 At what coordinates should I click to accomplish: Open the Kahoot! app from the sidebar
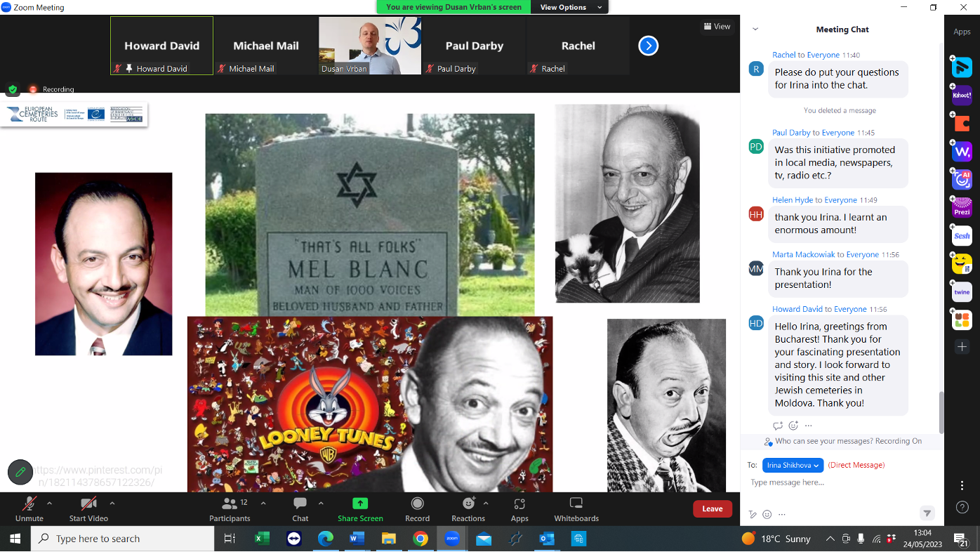pyautogui.click(x=961, y=96)
